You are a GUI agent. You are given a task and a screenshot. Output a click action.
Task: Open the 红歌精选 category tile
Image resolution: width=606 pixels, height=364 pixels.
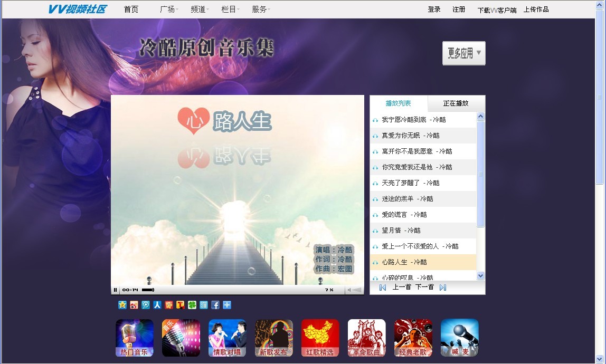point(320,338)
